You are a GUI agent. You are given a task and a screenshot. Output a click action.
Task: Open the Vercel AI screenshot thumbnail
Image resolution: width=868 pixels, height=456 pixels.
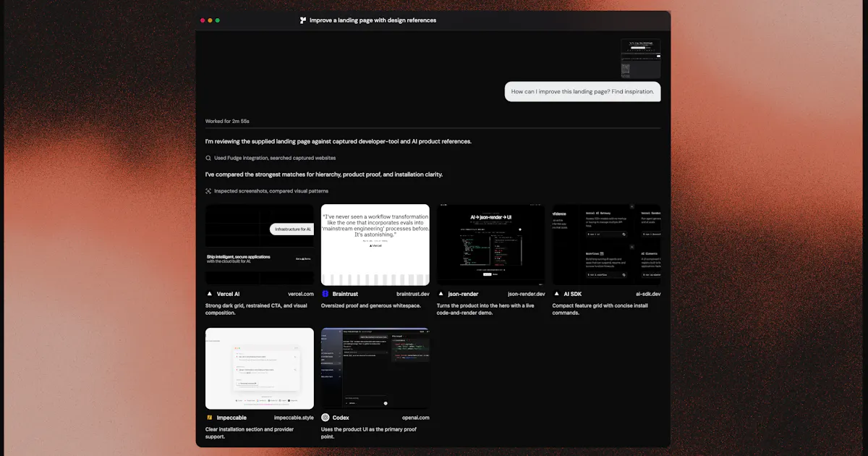tap(260, 245)
